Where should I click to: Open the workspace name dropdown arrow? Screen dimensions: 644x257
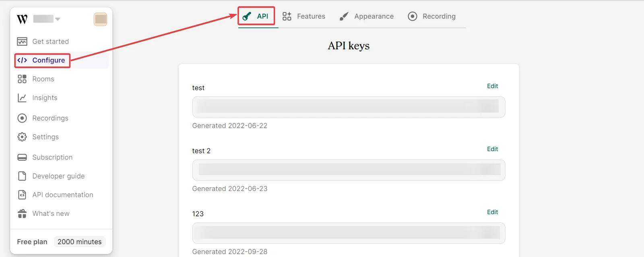[58, 19]
